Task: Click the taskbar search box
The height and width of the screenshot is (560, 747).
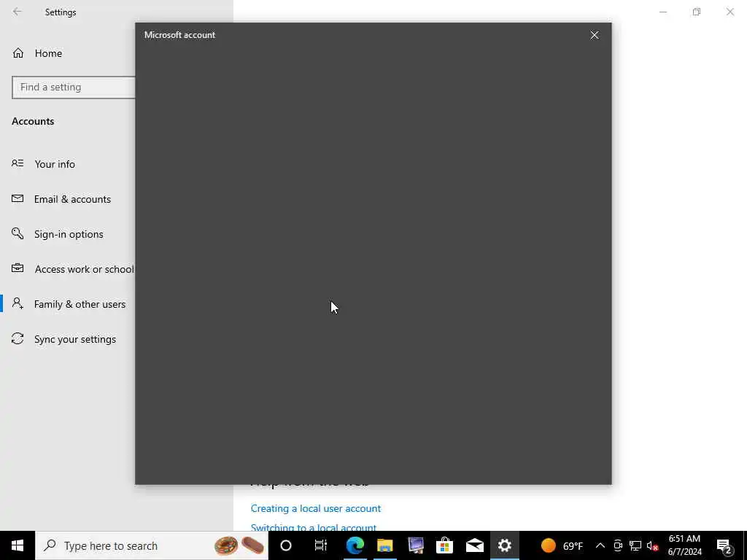Action: pos(152,545)
